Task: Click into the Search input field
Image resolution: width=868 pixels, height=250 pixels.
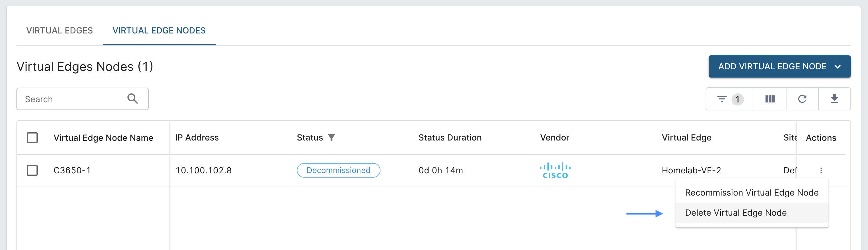Action: tap(72, 99)
